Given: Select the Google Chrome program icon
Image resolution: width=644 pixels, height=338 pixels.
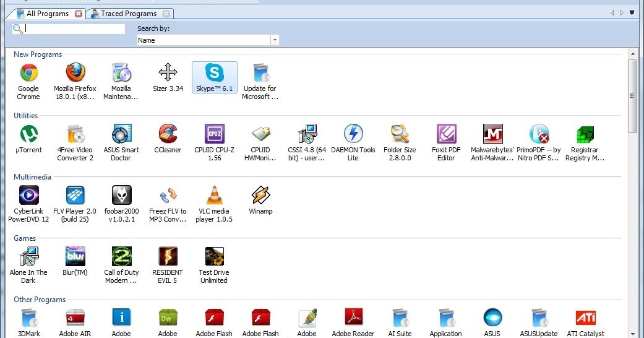Looking at the screenshot, I should (28, 73).
